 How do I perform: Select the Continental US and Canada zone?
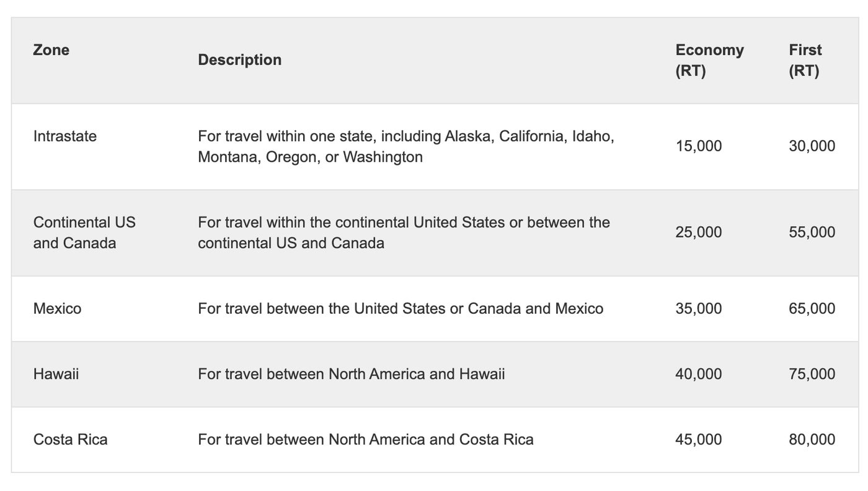click(x=84, y=232)
